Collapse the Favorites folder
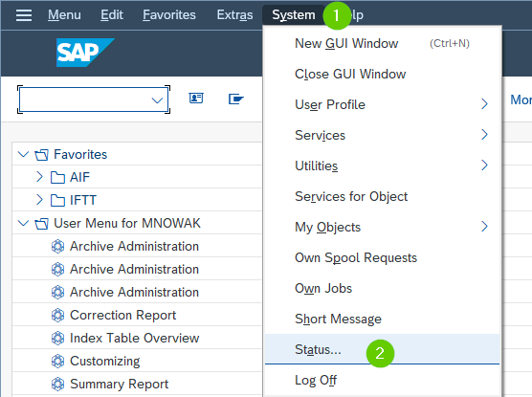 23,154
